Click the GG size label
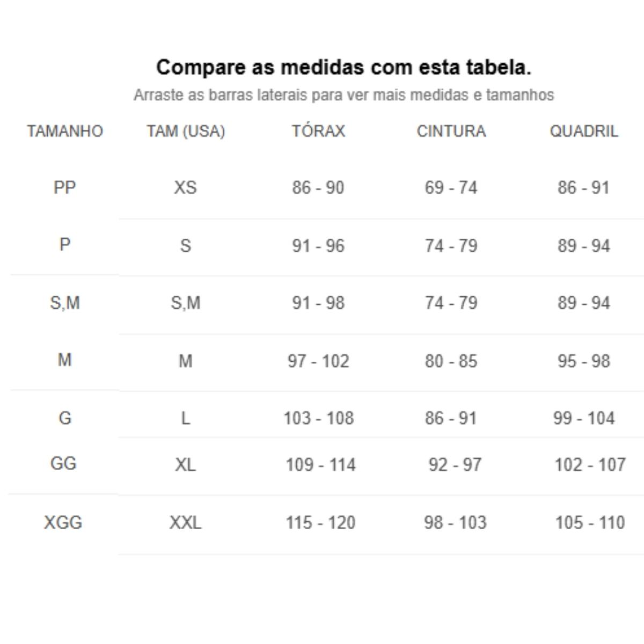The height and width of the screenshot is (644, 644). pos(63,463)
